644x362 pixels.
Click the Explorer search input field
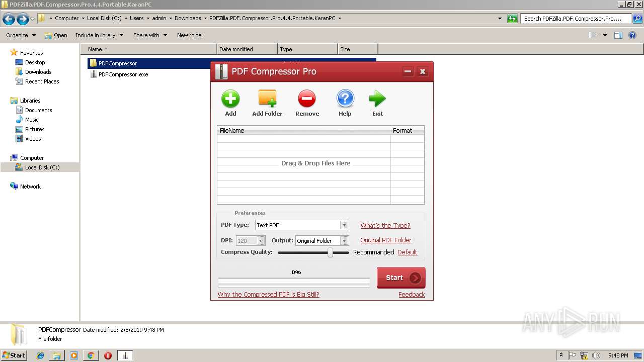[x=576, y=19]
